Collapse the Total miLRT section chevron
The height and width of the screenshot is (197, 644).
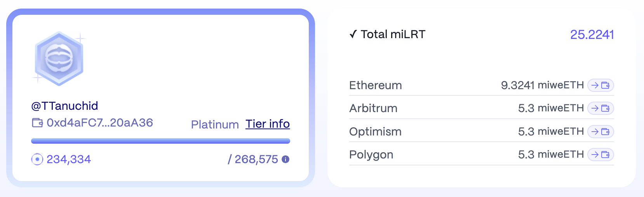pos(353,35)
